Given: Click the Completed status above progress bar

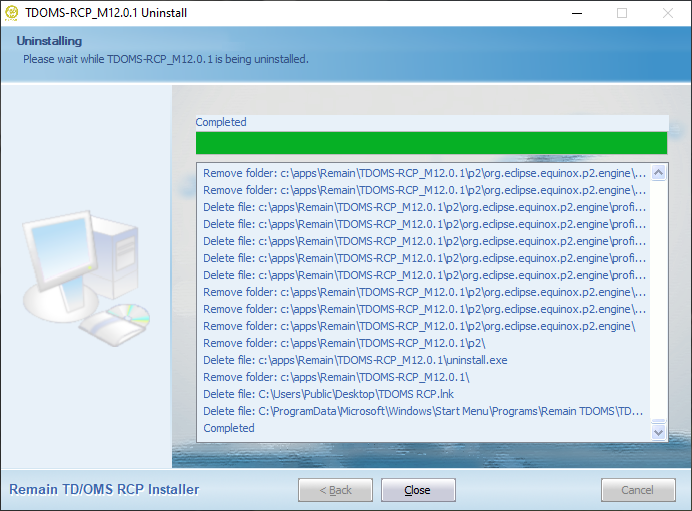Looking at the screenshot, I should [x=221, y=122].
